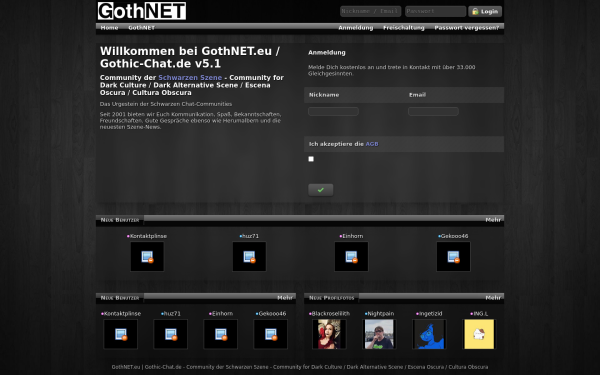600x375 pixels.
Task: View ING.L yellow profile photo thumbnail
Action: tap(479, 334)
